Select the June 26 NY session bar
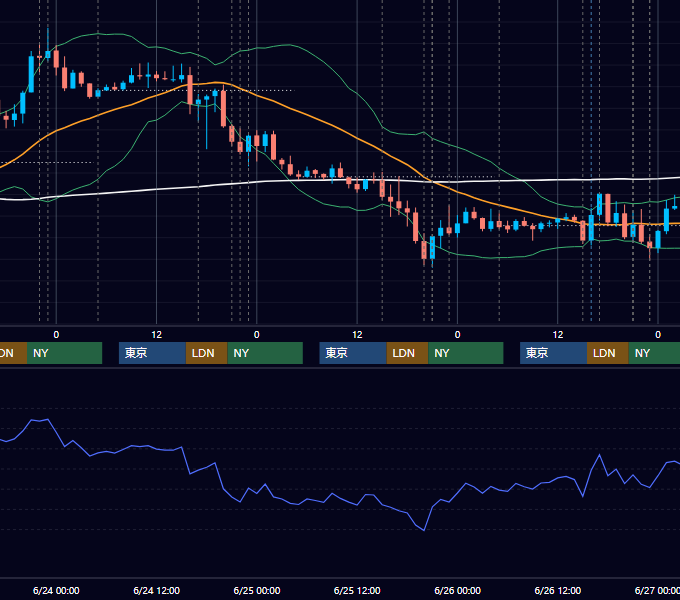 [x=654, y=353]
